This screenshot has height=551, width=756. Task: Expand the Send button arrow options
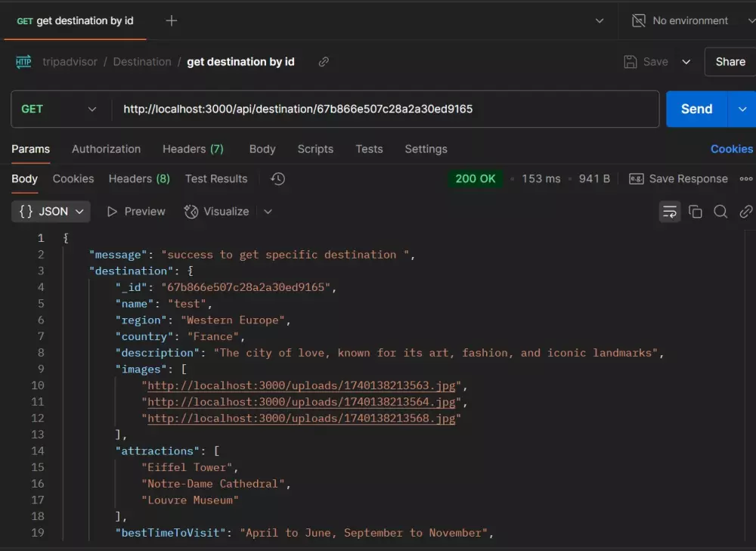click(x=742, y=109)
